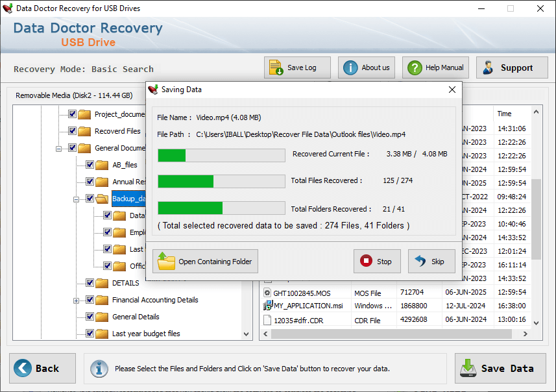This screenshot has width=556, height=392.
Task: Click the Back arrow icon
Action: tap(23, 368)
